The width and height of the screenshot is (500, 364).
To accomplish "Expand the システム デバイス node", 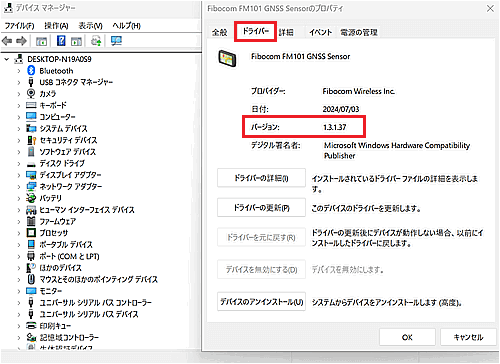I will (x=19, y=129).
